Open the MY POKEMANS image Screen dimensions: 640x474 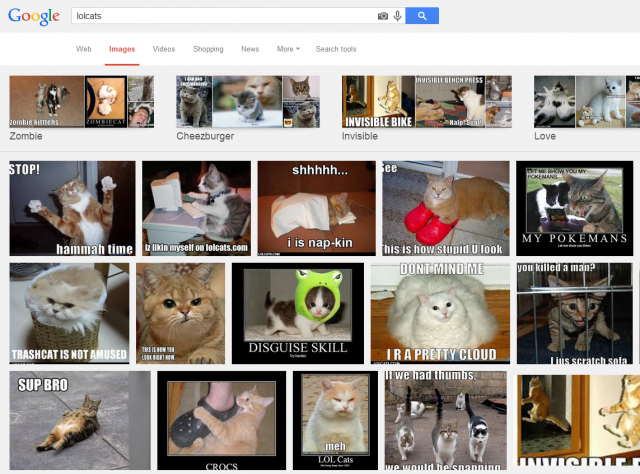[x=574, y=208]
